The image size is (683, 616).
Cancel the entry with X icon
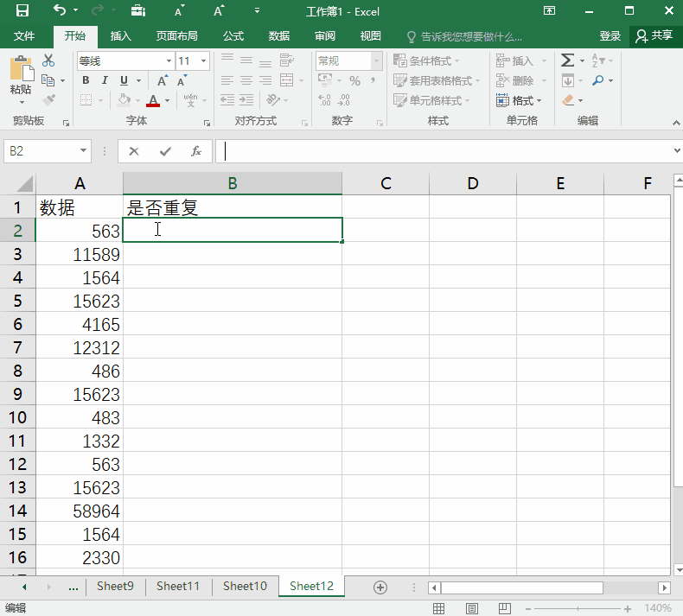click(134, 151)
